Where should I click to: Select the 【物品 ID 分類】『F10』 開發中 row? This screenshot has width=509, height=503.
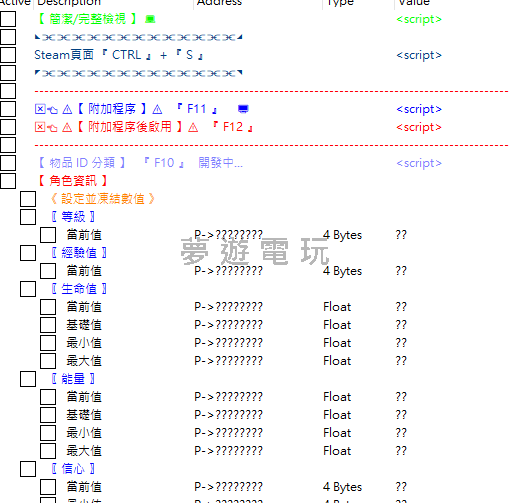(x=139, y=163)
